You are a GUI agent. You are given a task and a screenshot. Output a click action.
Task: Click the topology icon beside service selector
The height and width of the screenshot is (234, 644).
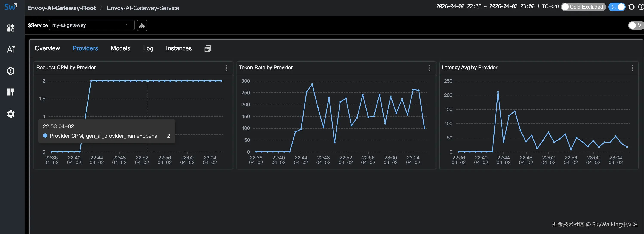[x=142, y=25]
